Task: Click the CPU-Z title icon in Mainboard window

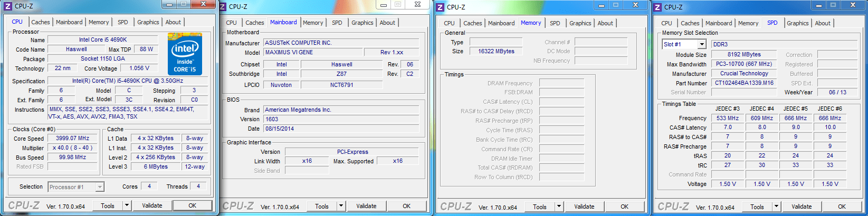Action: point(224,6)
